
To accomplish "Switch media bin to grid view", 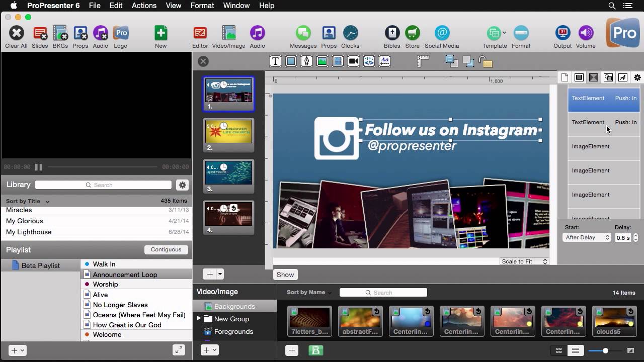I will click(x=559, y=350).
